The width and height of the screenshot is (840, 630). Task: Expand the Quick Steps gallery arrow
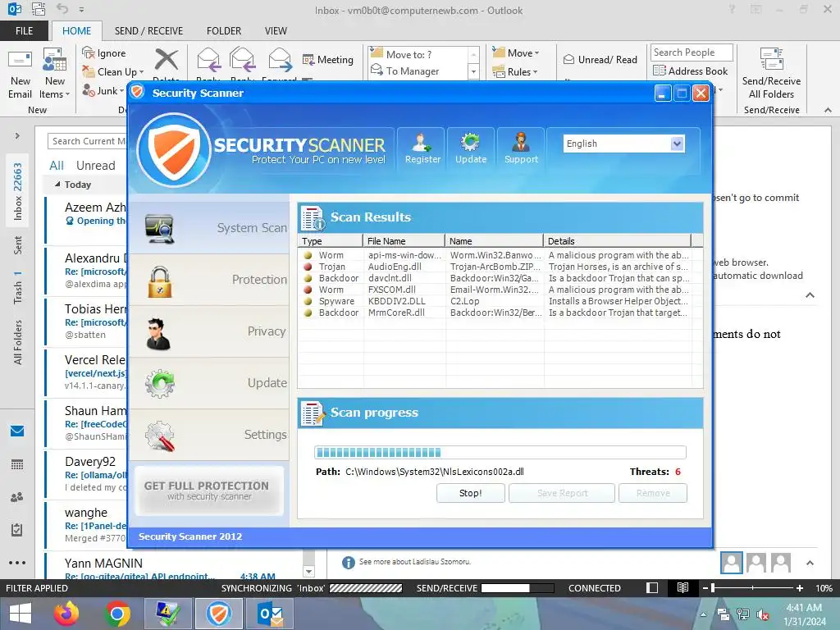[x=473, y=71]
